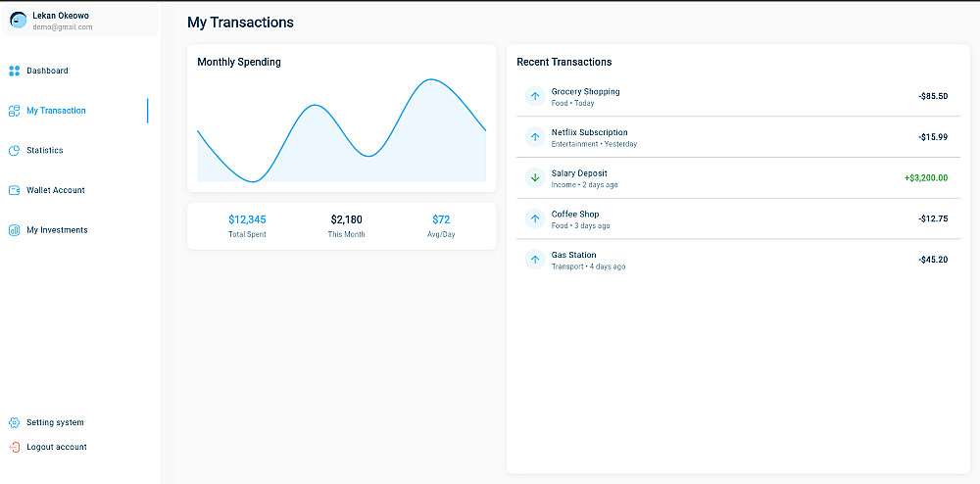Click the Dashboard grid icon
The height and width of the screenshot is (484, 980).
14,71
